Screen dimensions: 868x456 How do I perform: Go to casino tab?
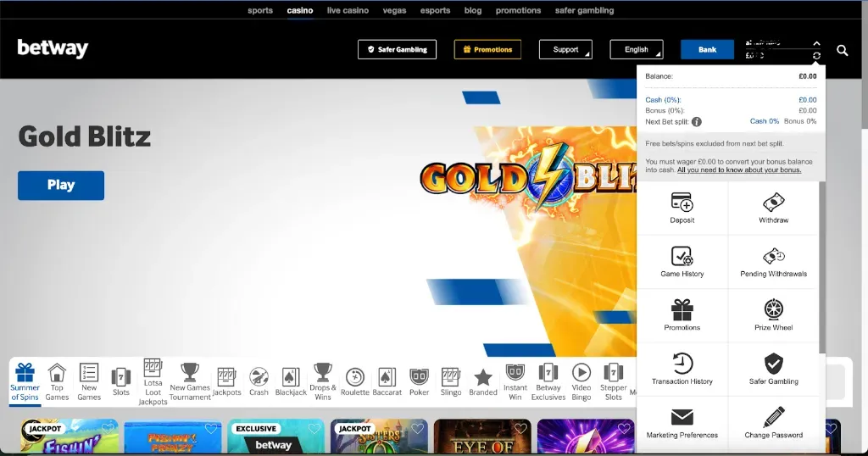[300, 10]
